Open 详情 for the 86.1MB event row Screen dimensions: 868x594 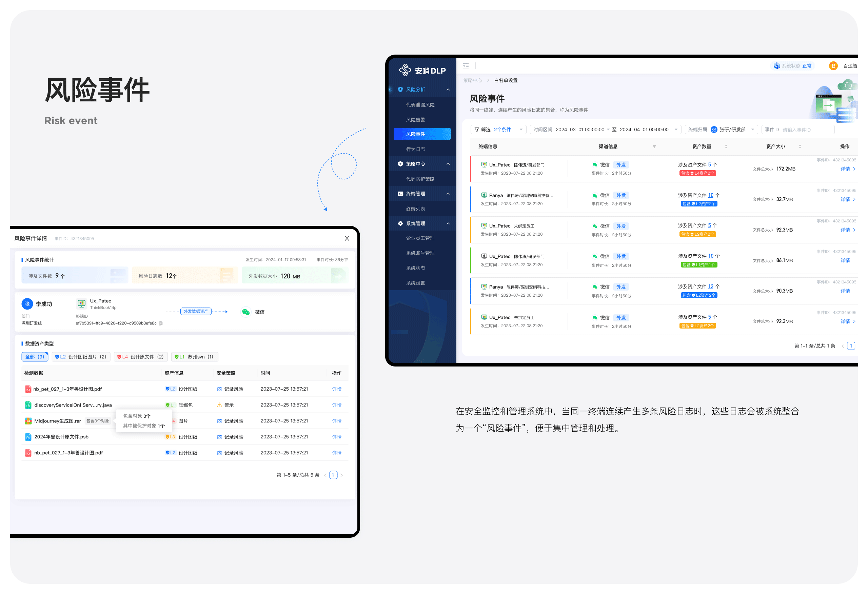point(845,260)
